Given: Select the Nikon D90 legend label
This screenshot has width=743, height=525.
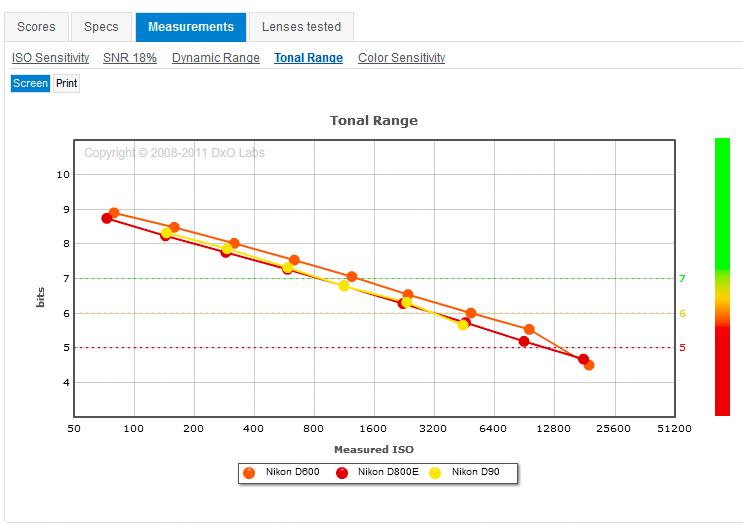Looking at the screenshot, I should point(475,472).
